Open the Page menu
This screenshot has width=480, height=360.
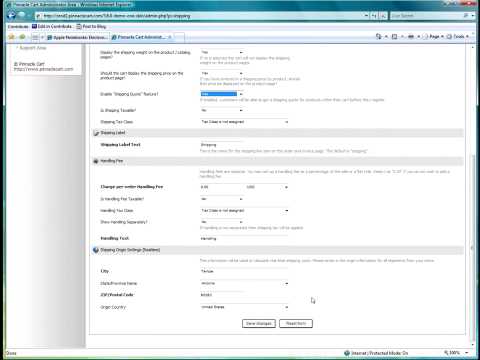click(x=434, y=36)
